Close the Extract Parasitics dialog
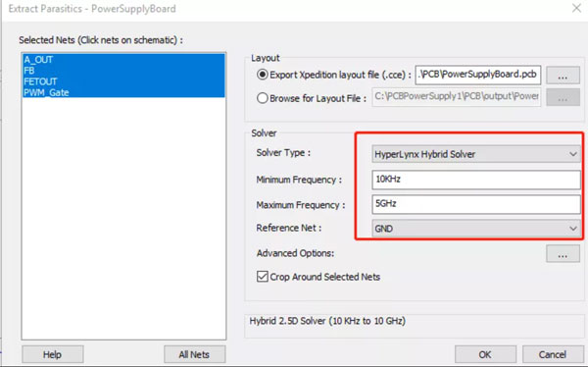 [x=576, y=8]
